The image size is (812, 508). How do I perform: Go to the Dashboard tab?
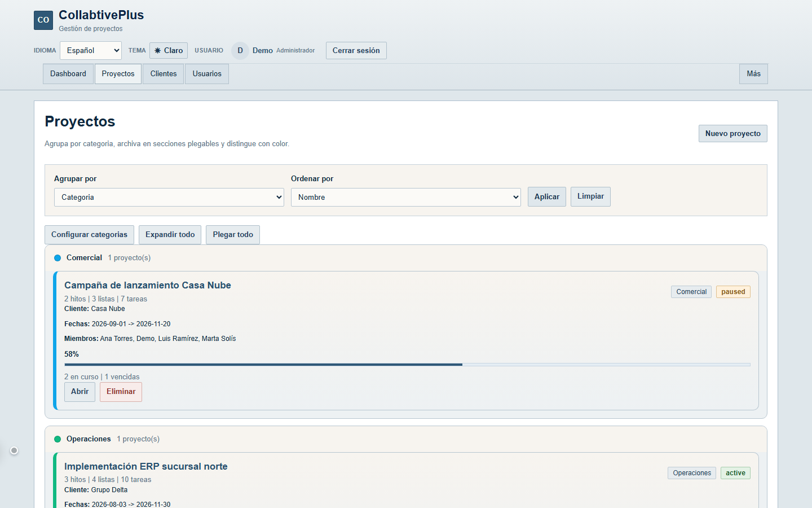[68, 74]
